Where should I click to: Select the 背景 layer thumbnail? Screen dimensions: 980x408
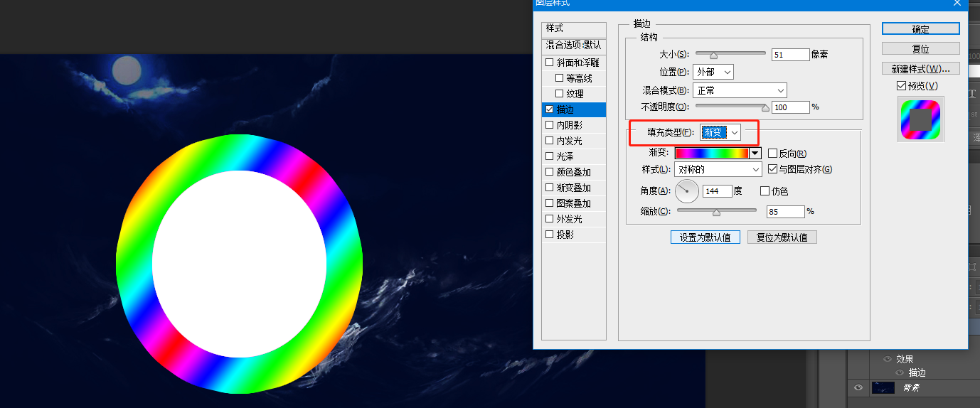coord(883,387)
